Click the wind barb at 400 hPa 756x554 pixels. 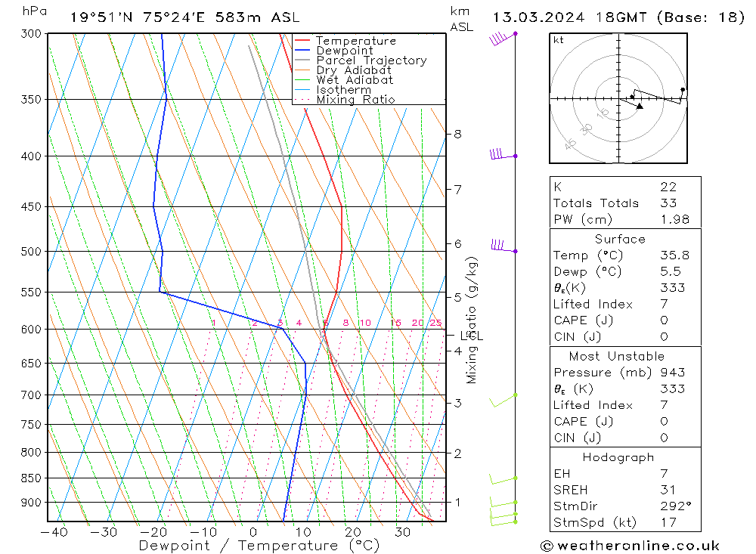(x=503, y=154)
